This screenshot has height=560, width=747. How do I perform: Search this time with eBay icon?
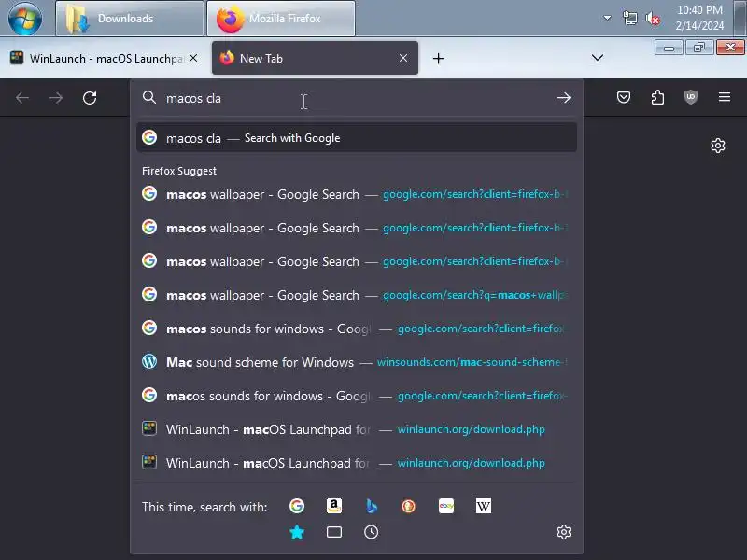pos(446,506)
